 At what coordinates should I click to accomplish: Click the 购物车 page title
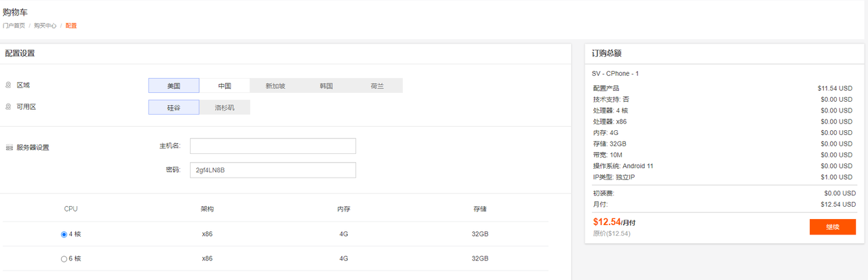pos(15,12)
